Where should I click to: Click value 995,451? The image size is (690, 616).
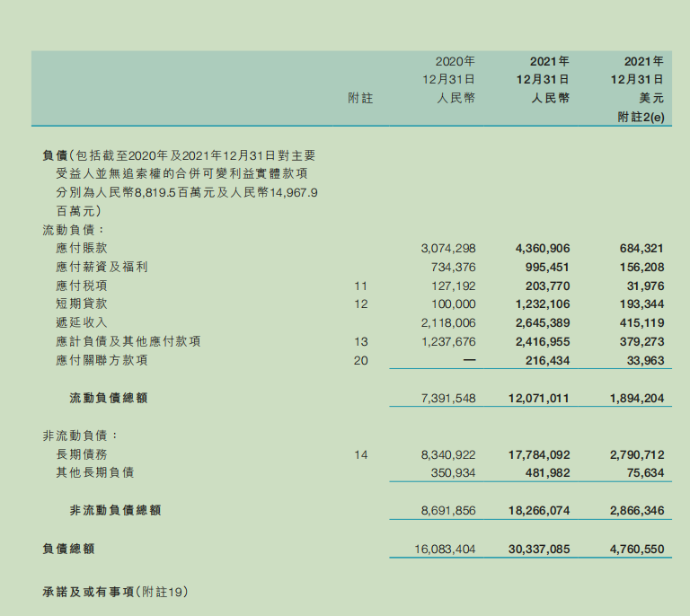[548, 268]
